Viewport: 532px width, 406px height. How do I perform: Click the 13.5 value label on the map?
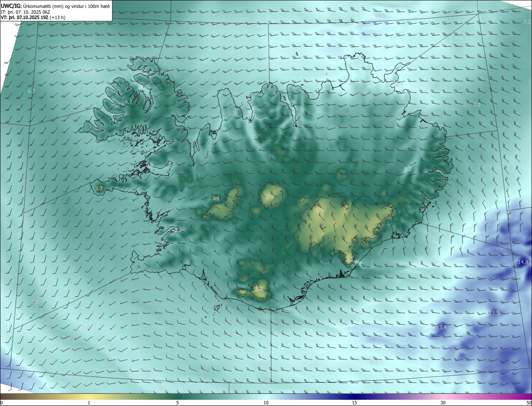click(x=494, y=313)
